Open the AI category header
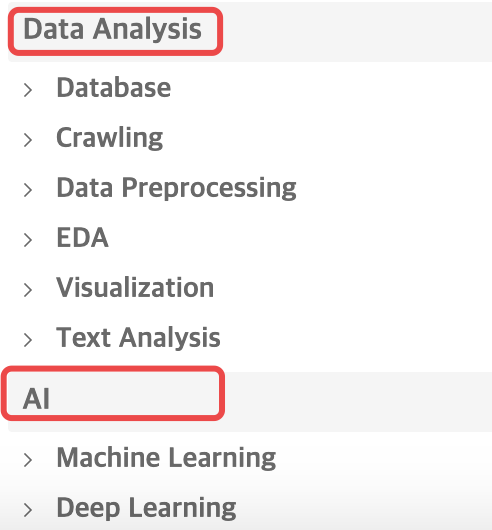The image size is (492, 530). 36,399
